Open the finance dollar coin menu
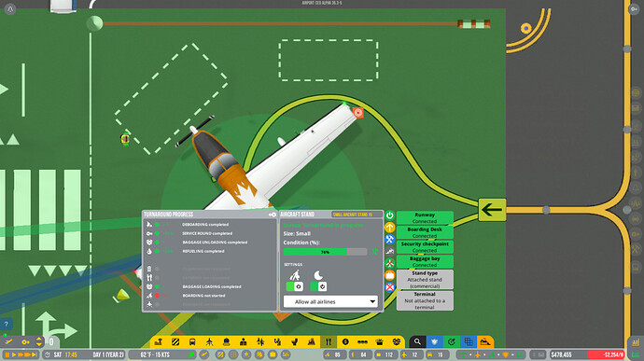Viewport: 644px width, 361px height. coord(345,341)
